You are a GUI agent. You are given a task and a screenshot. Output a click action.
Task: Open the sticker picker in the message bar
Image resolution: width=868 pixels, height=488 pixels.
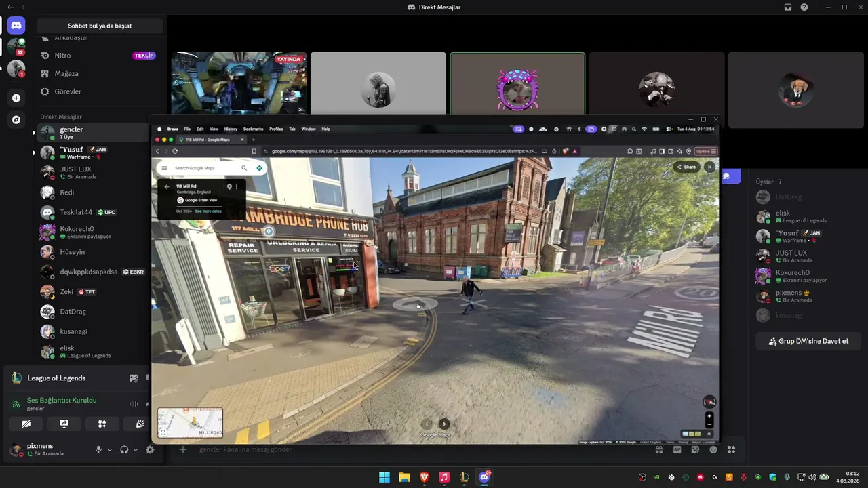[695, 449]
